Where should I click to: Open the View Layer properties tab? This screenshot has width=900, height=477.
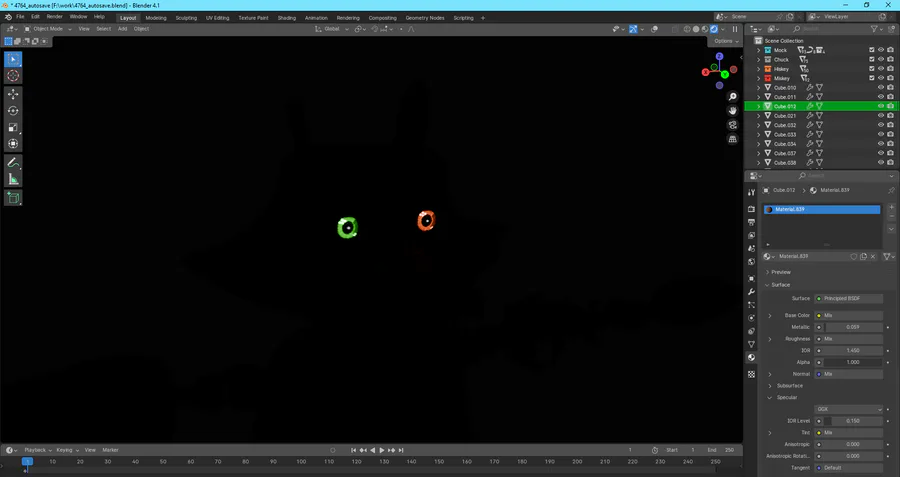[x=751, y=235]
